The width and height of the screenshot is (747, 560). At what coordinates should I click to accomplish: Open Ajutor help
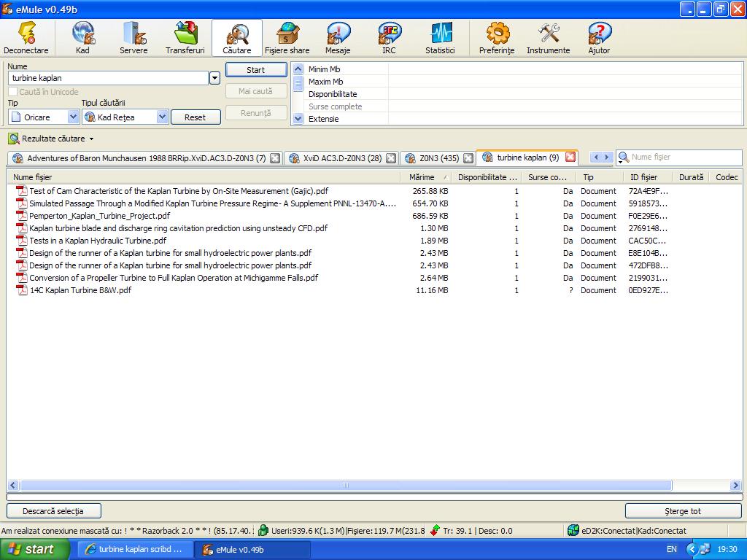coord(599,37)
